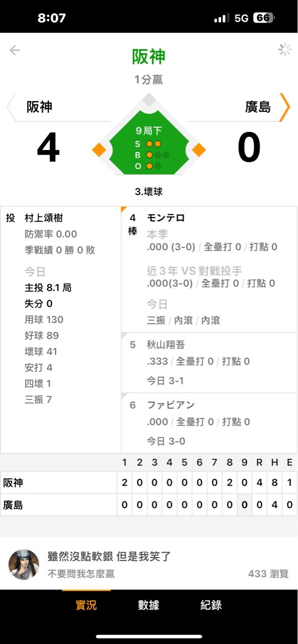This screenshot has height=644, width=298.
Task: Tap the first base orange diamond
Action: coord(199,150)
